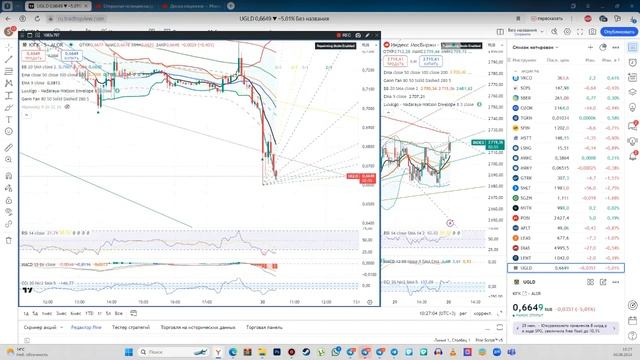640x360 pixels.
Task: Toggle stay in drawing mode
Action: [x=9, y=188]
